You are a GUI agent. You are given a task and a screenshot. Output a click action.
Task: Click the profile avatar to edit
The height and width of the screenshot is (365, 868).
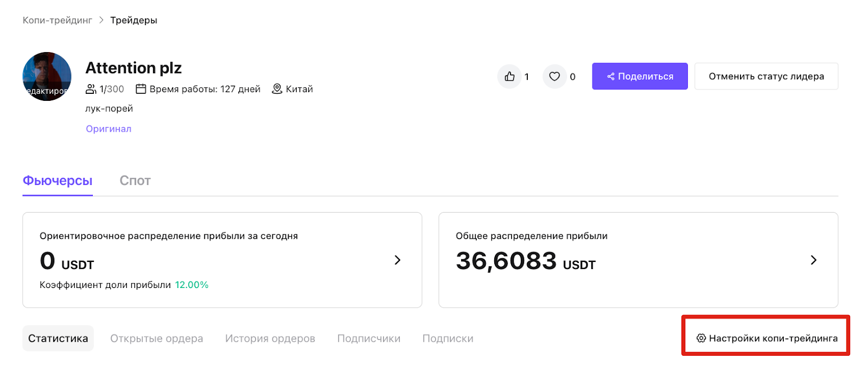point(47,76)
